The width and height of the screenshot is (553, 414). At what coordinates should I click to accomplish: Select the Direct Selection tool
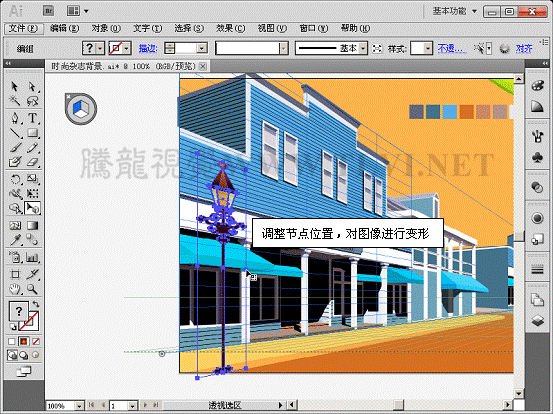[32, 86]
